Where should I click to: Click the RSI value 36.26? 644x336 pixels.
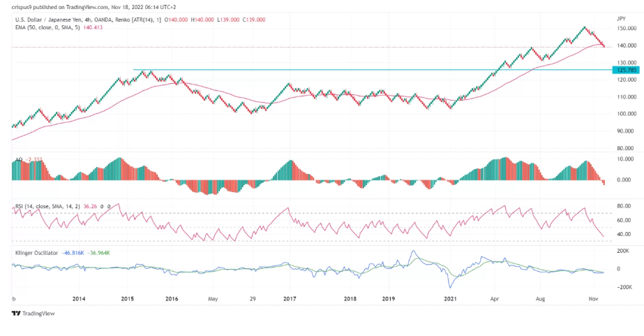coord(91,207)
